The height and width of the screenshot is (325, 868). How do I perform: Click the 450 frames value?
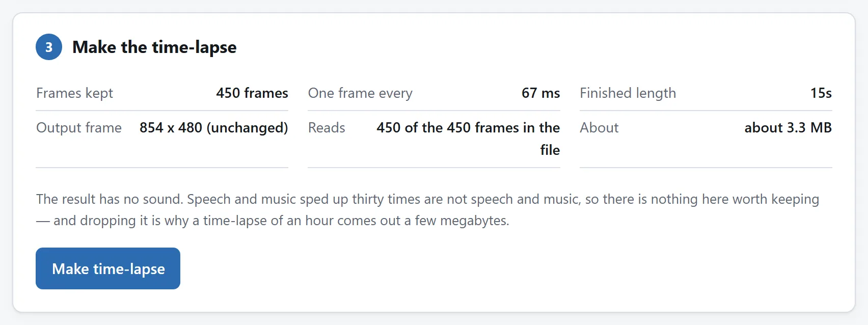click(x=252, y=93)
